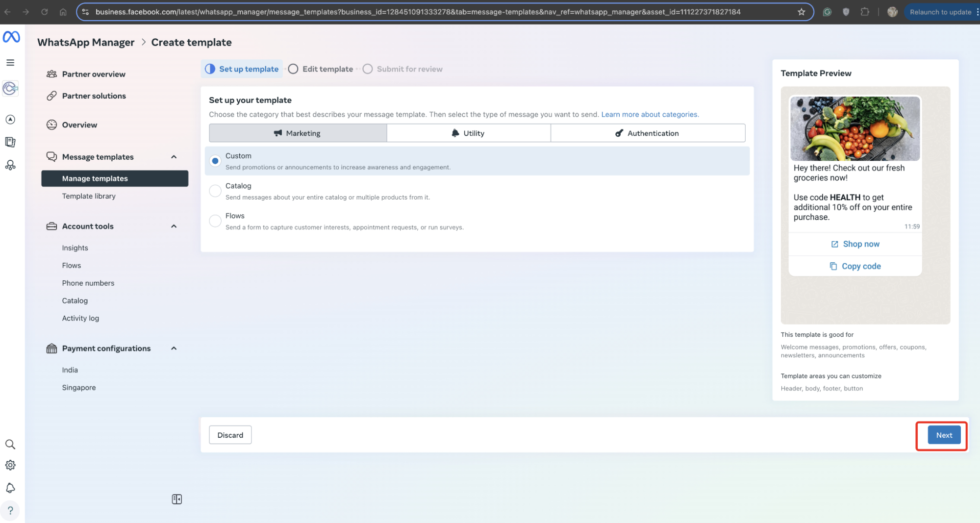Go to the Submit for review step

click(403, 69)
